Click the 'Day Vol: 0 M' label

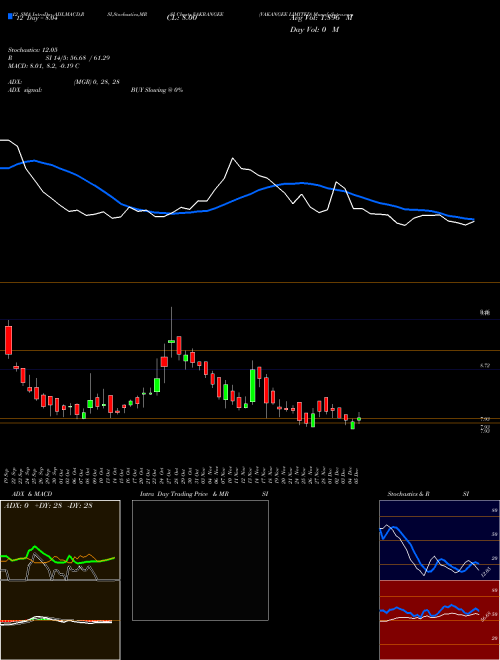(x=314, y=30)
